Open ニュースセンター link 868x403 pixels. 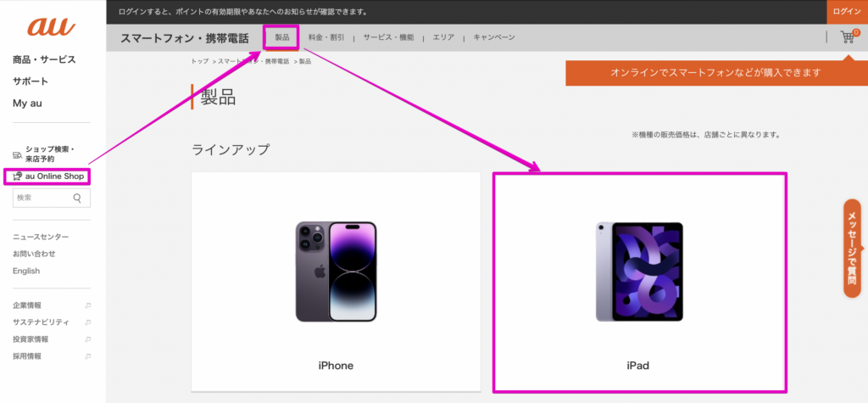tap(41, 237)
